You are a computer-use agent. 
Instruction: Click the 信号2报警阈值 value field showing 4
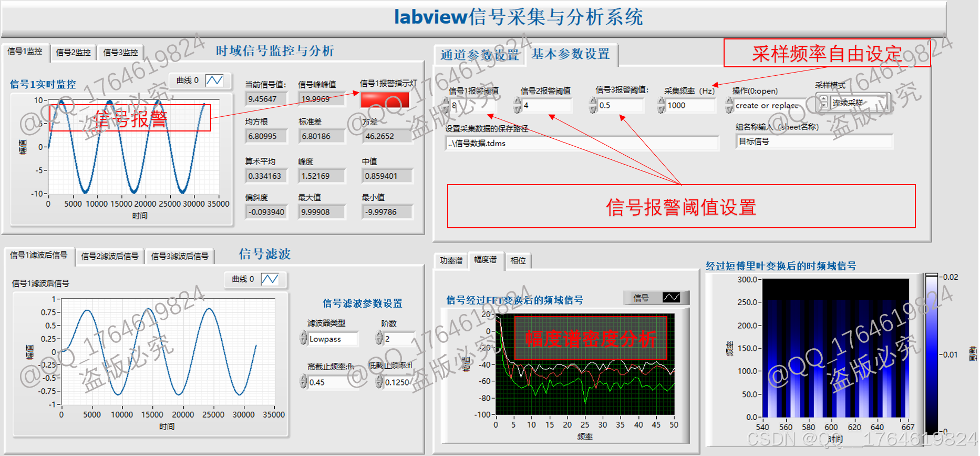pos(547,106)
